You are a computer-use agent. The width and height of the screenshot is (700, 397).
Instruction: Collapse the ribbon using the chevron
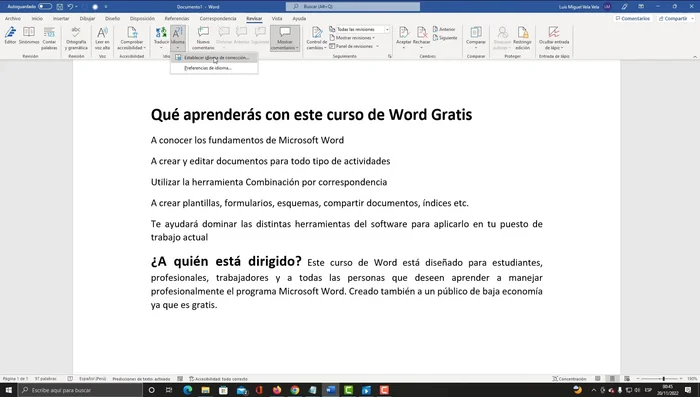[x=695, y=57]
